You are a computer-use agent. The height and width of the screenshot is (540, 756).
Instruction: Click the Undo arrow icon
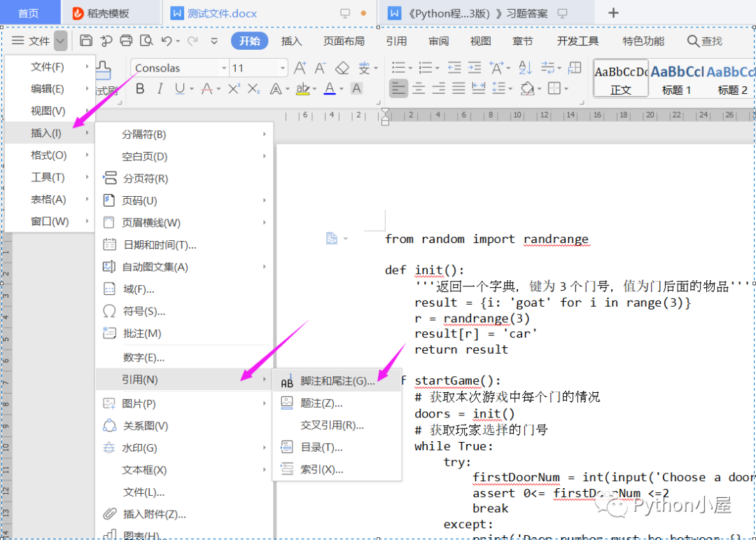pos(167,41)
